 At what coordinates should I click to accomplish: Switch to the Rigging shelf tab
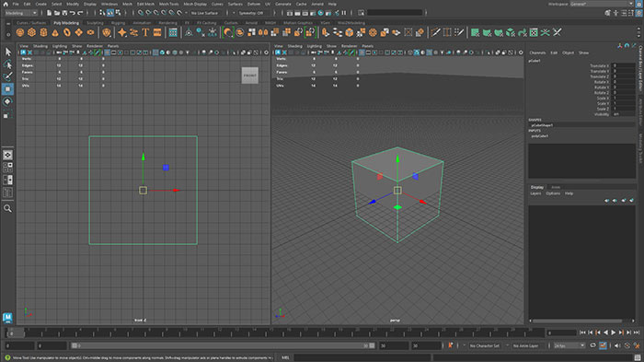[118, 23]
